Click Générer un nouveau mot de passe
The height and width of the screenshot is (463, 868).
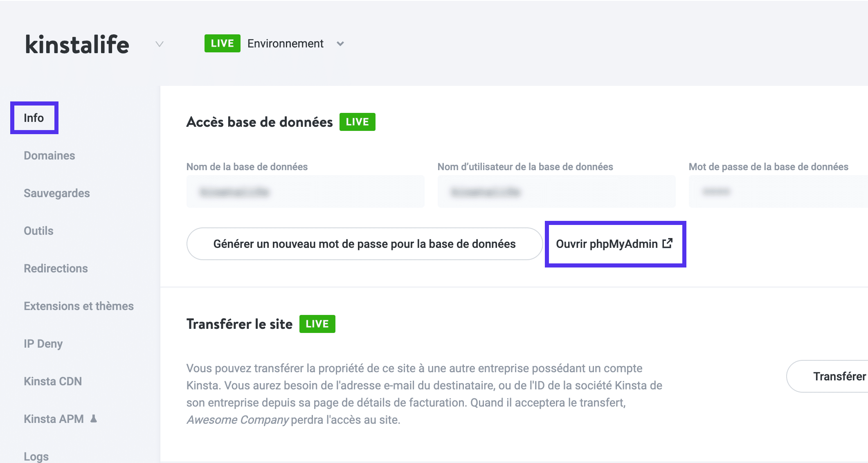tap(363, 243)
